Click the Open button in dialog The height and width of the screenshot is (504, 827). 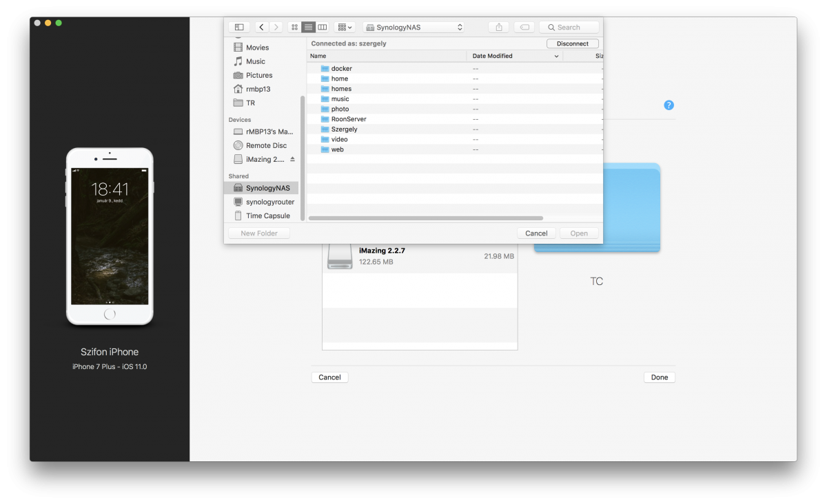click(x=579, y=233)
